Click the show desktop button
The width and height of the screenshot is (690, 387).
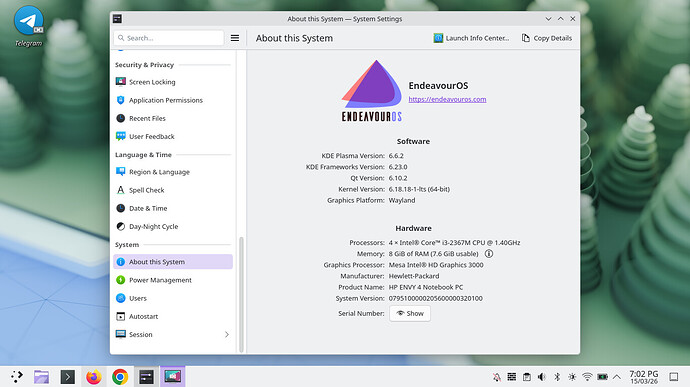coord(674,377)
